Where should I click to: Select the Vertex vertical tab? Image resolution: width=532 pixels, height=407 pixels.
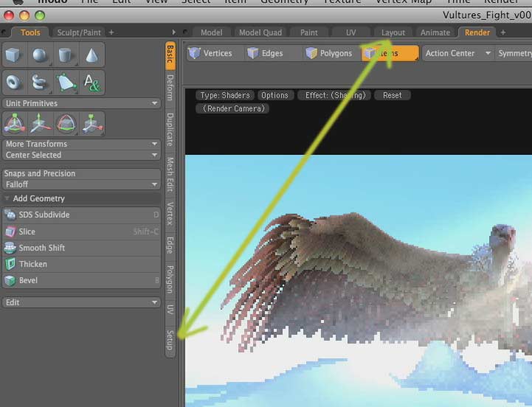[x=170, y=214]
